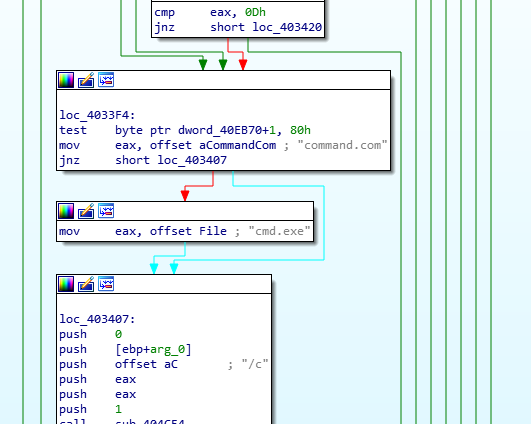Click 'push 1' instruction
Screen dimensions: 531x424
tap(90, 409)
